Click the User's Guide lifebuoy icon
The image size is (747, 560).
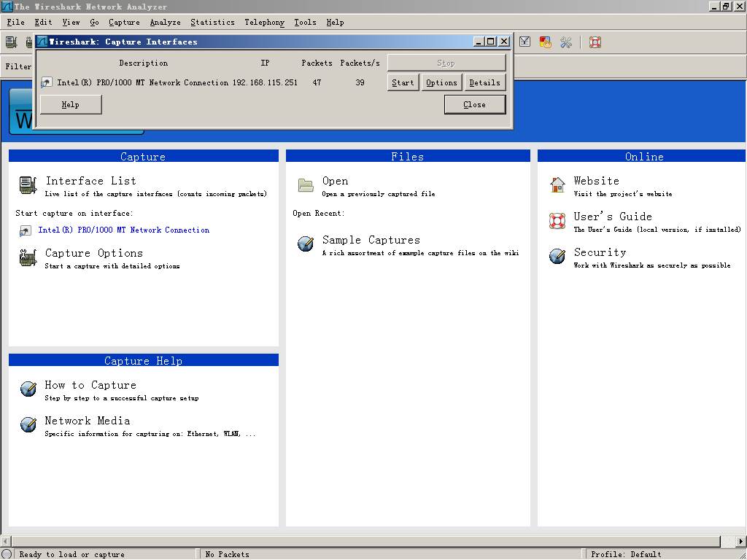[557, 220]
